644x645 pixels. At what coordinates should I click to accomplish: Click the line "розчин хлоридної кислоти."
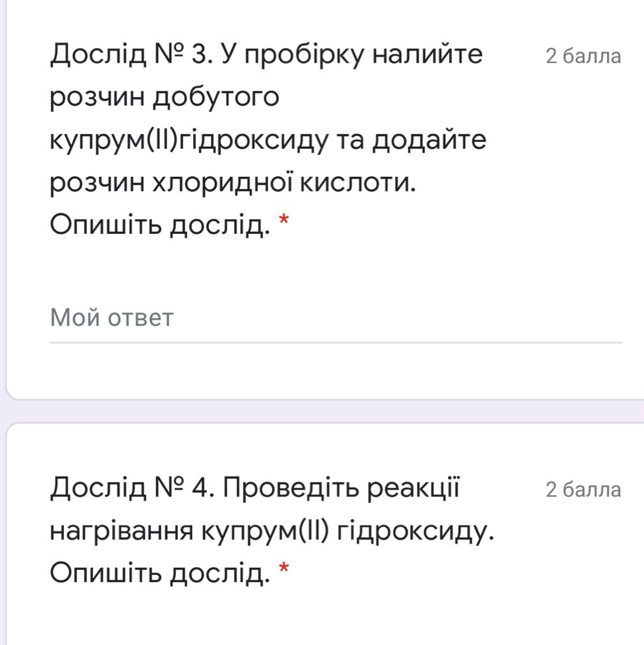pos(233,183)
